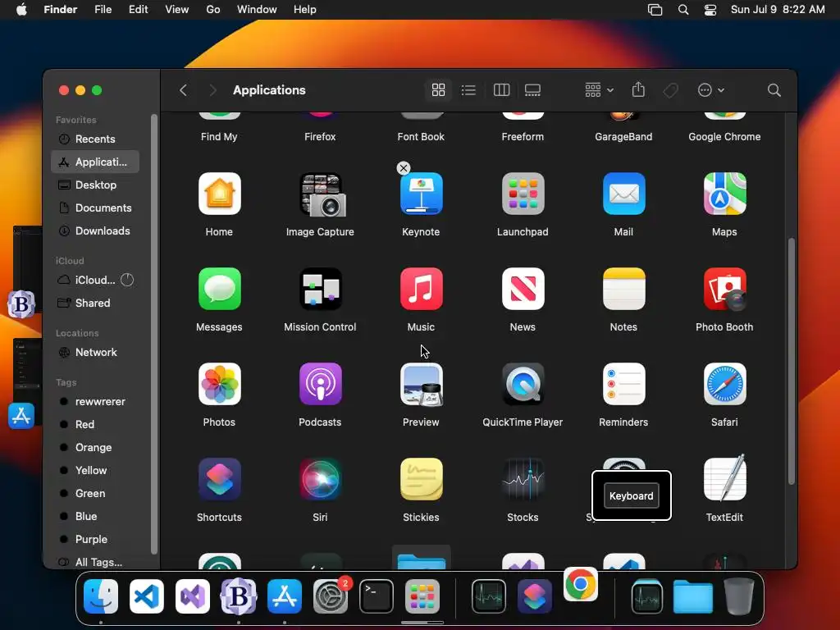
Task: Click the Share toolbar button
Action: [x=638, y=89]
